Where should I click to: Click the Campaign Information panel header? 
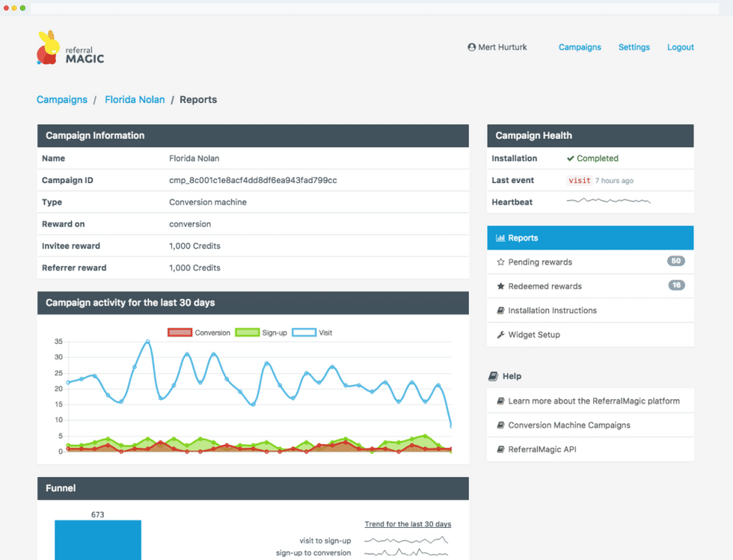pos(253,136)
